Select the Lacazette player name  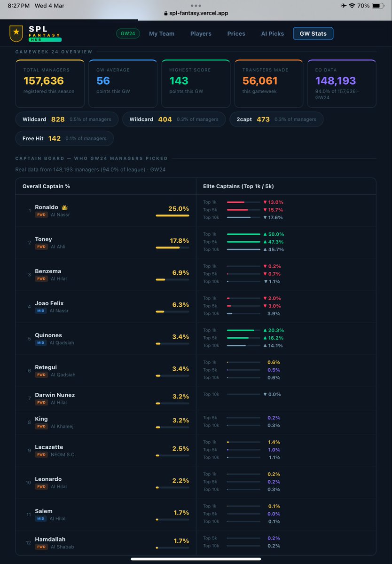(49, 447)
